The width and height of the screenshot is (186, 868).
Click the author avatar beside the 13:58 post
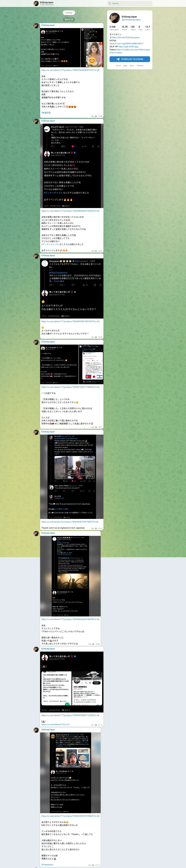pos(36,256)
